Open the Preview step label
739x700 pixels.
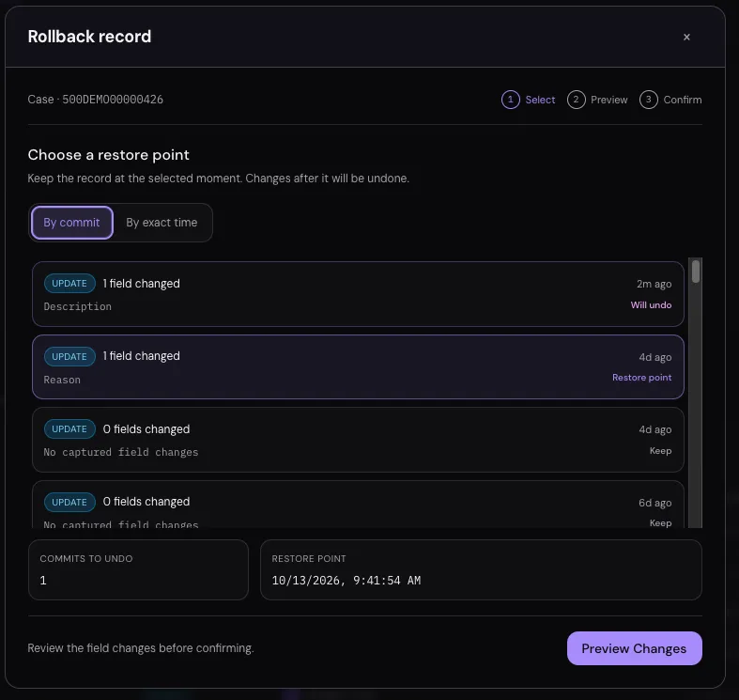click(x=608, y=100)
